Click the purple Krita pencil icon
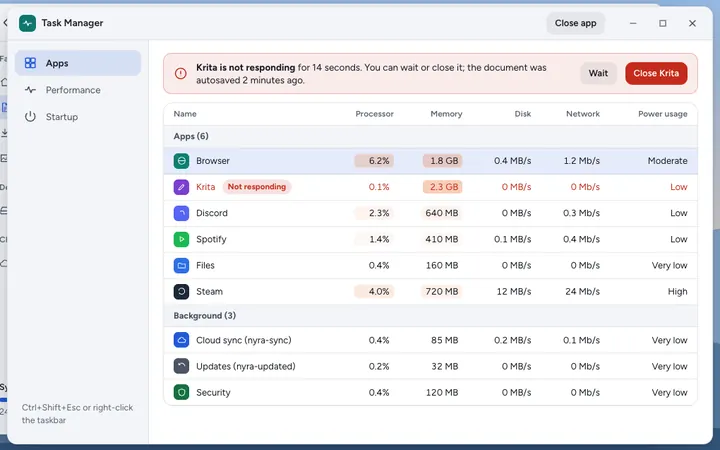 tap(181, 187)
